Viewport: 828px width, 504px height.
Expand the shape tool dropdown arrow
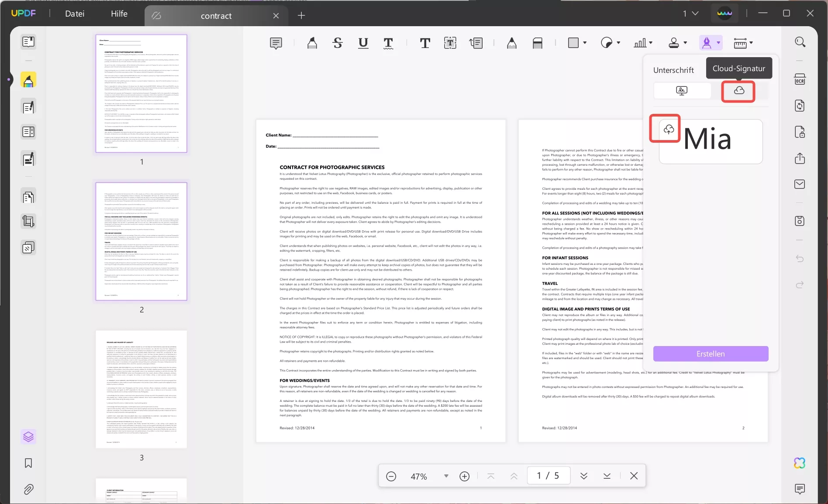pos(585,43)
